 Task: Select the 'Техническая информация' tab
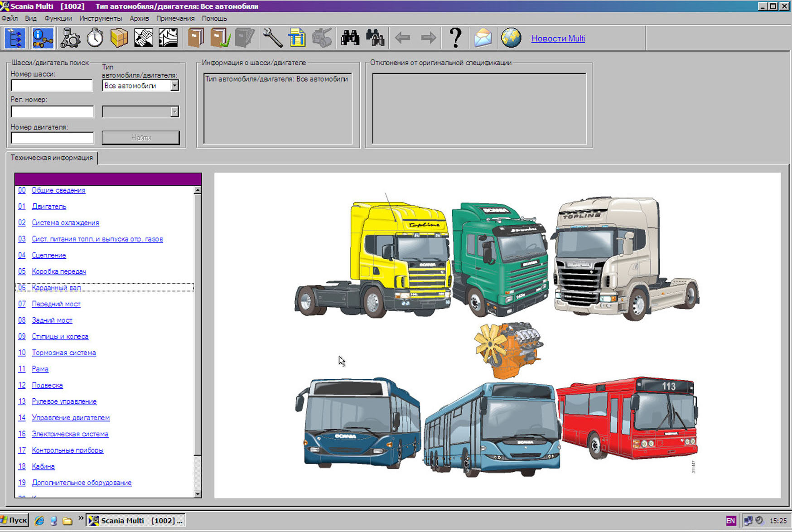point(52,158)
